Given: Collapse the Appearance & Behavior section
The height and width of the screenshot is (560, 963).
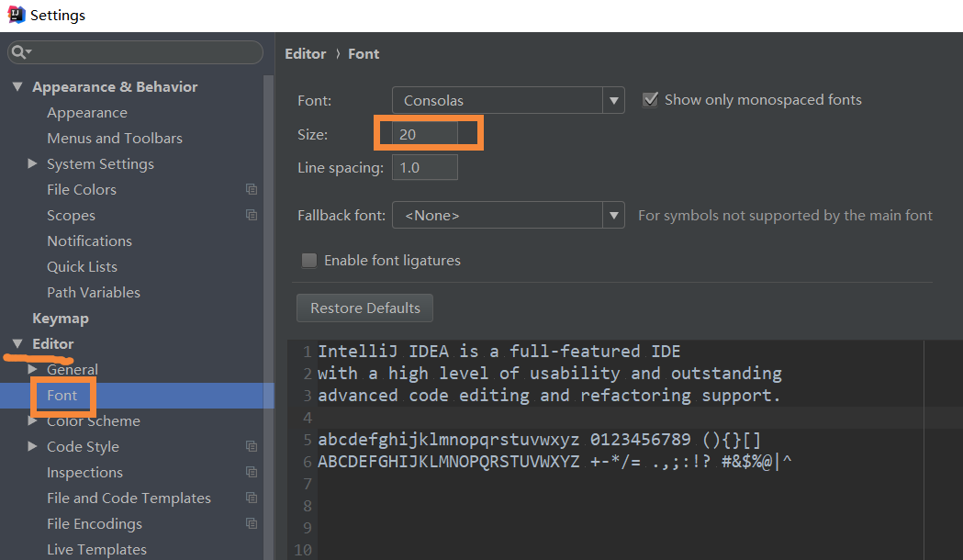Looking at the screenshot, I should (x=17, y=86).
